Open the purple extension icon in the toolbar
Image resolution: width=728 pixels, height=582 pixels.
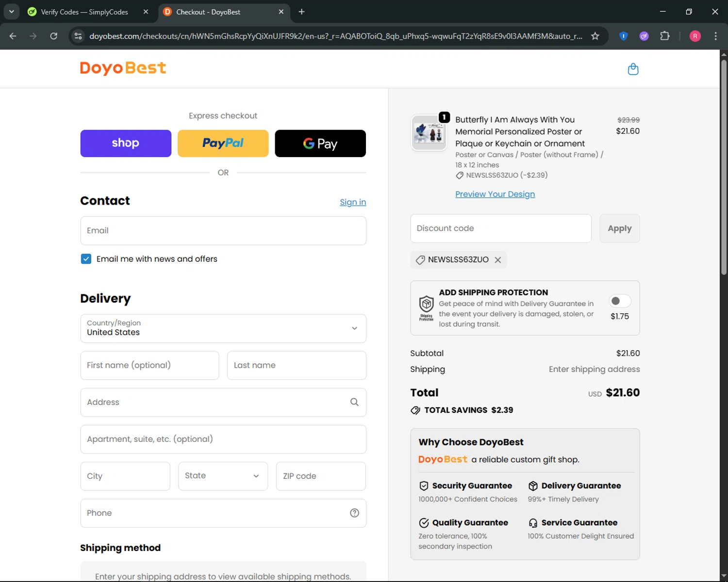click(x=644, y=36)
